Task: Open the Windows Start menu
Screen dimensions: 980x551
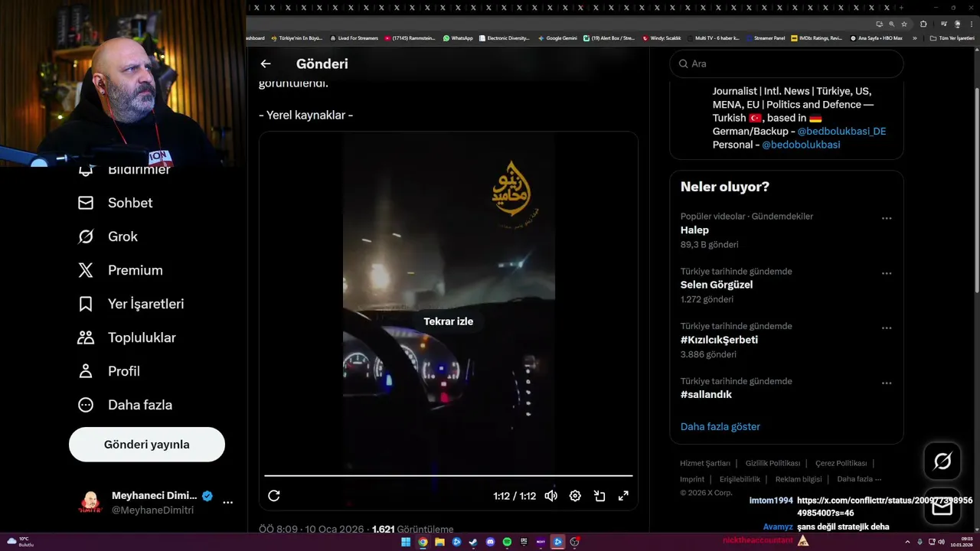Action: click(x=406, y=542)
